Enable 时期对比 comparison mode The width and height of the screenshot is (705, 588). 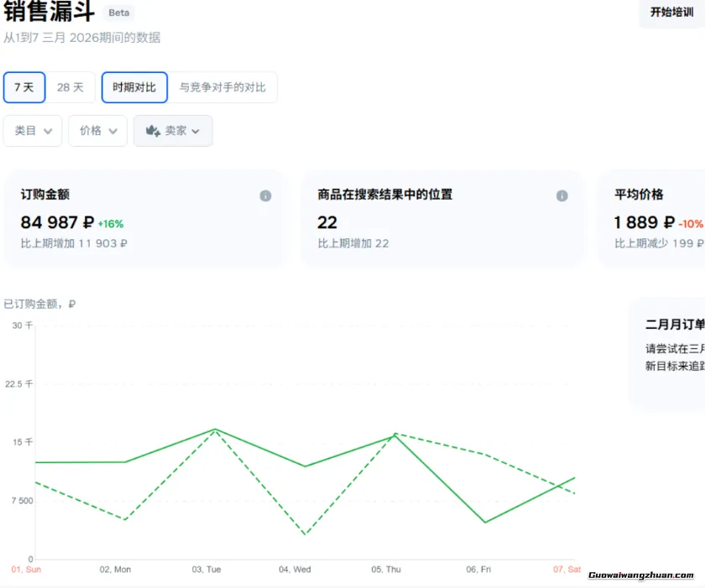coord(133,86)
